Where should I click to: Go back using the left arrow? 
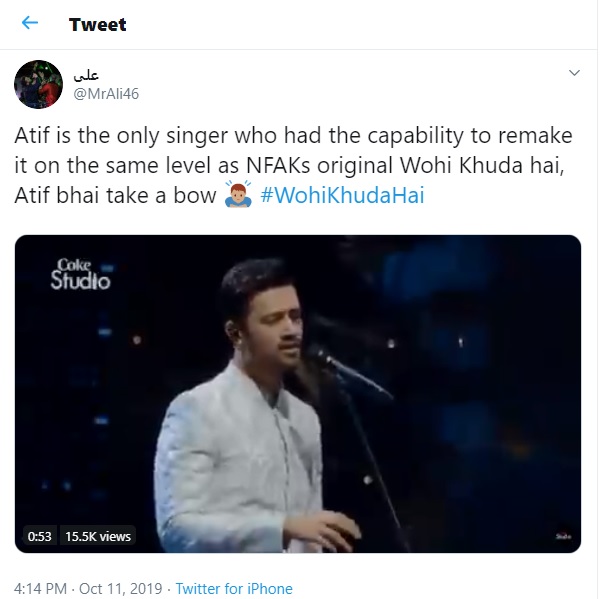pyautogui.click(x=30, y=23)
